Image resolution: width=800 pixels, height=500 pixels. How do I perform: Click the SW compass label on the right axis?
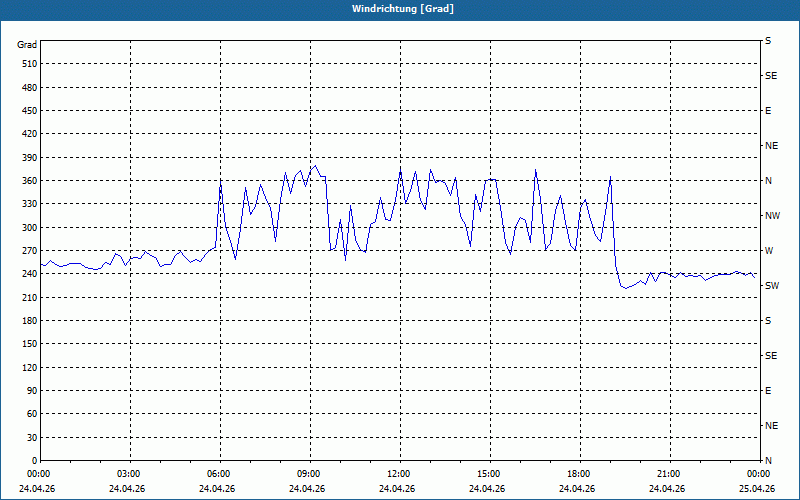click(772, 286)
